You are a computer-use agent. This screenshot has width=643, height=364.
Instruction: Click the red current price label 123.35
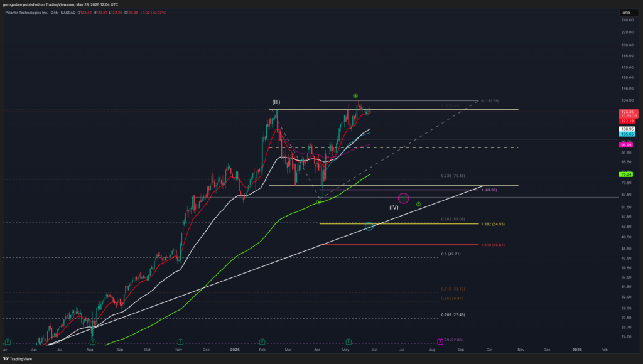[x=627, y=112]
